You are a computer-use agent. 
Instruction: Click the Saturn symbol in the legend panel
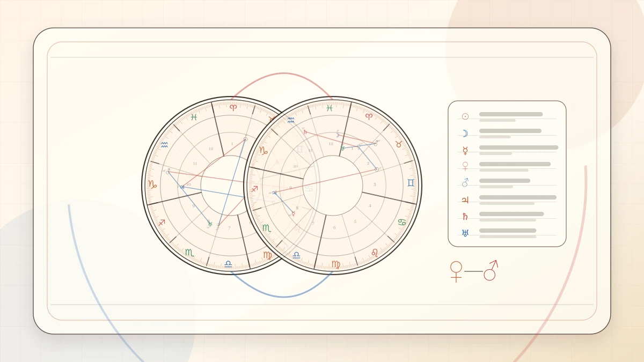coord(465,217)
